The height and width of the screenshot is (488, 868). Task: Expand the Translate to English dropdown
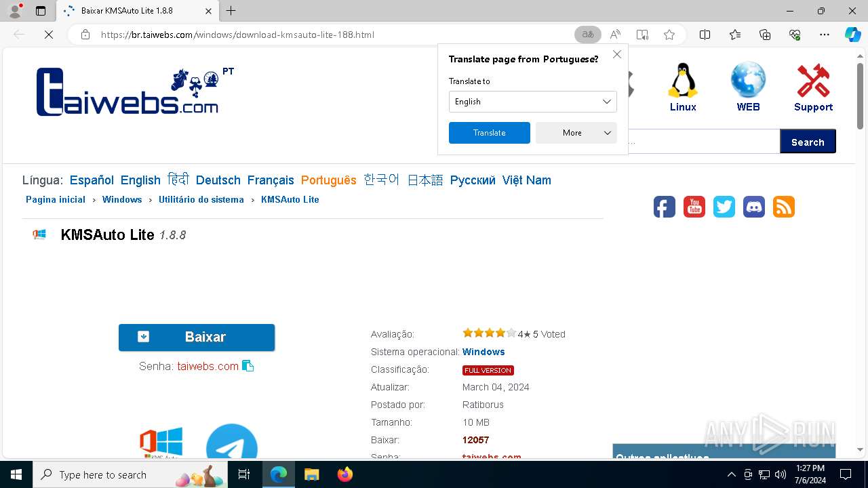coord(533,102)
